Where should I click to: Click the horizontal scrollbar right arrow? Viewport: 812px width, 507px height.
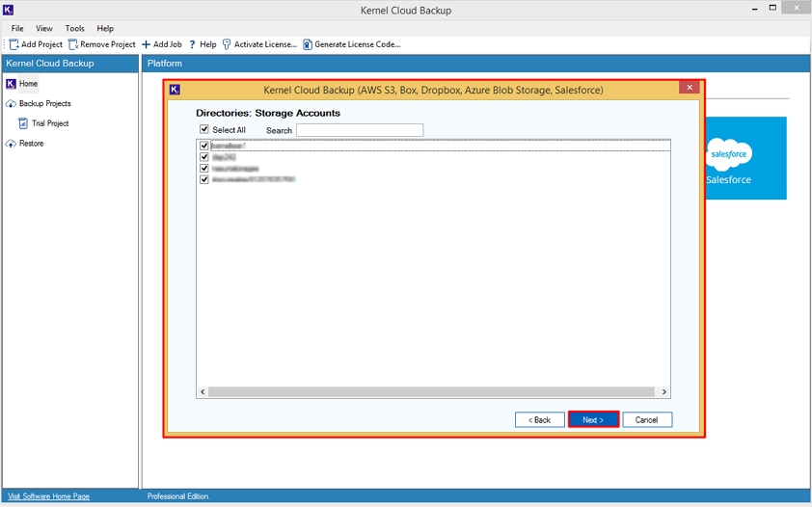(x=663, y=391)
